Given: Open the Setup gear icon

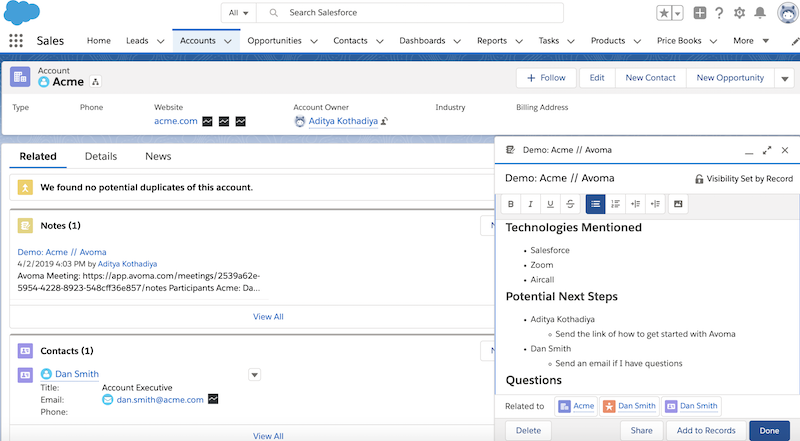Looking at the screenshot, I should coord(739,13).
